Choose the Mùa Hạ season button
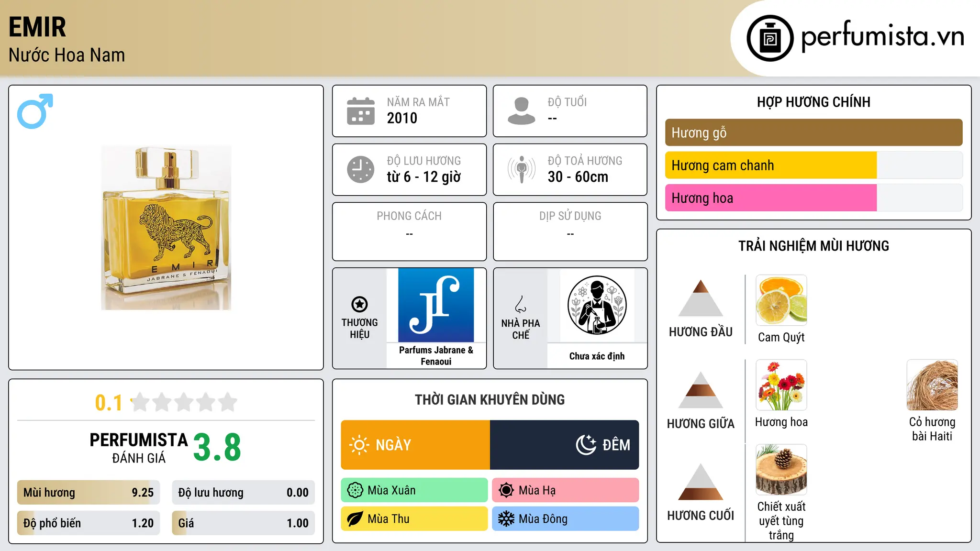This screenshot has width=980, height=551. [x=565, y=490]
